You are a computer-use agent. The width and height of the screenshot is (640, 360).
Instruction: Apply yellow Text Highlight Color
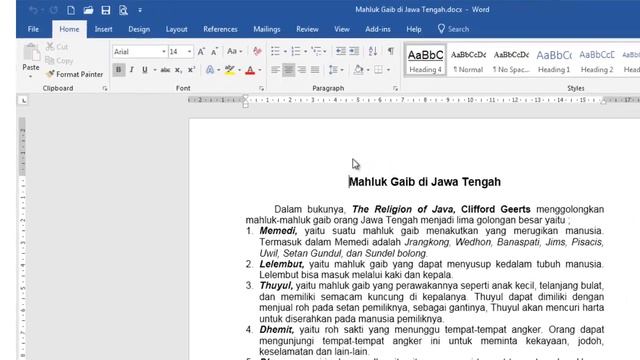[x=230, y=70]
